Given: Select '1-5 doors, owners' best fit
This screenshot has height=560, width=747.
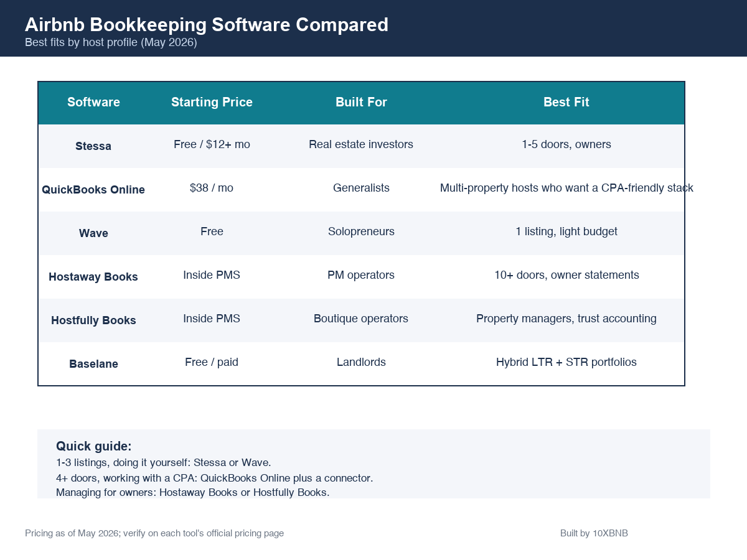Looking at the screenshot, I should [x=566, y=144].
